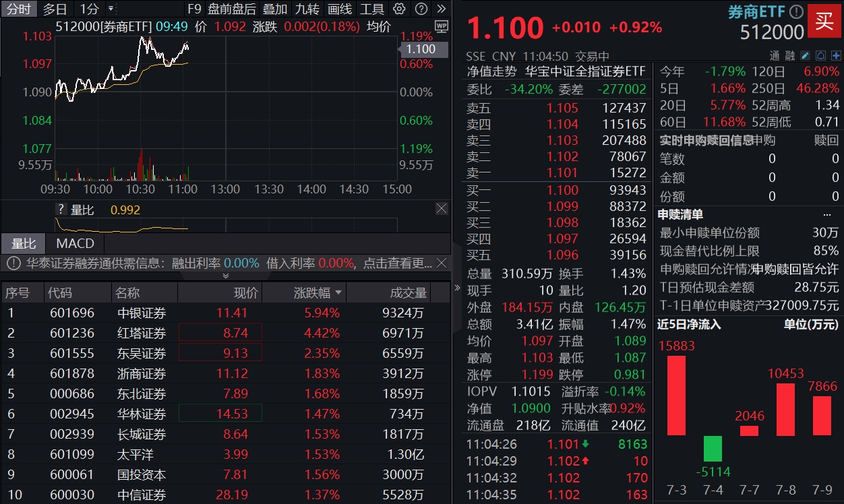This screenshot has height=504, width=844.
Task: Click the info circle next to 券商ETF
Action: coord(796,11)
